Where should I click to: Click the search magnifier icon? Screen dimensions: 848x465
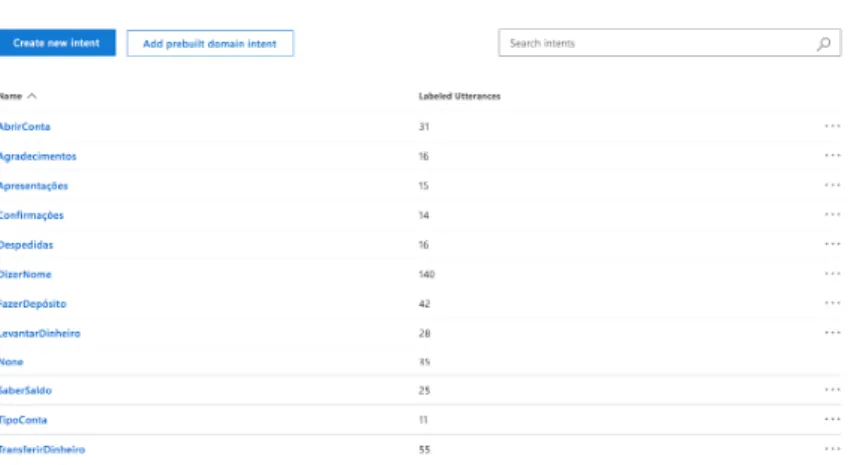pyautogui.click(x=824, y=44)
